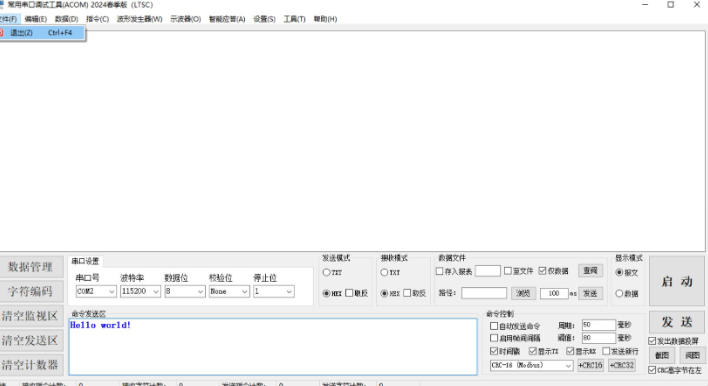Open the 数据位 dropdown showing 8
This screenshot has height=386, width=708.
(185, 291)
